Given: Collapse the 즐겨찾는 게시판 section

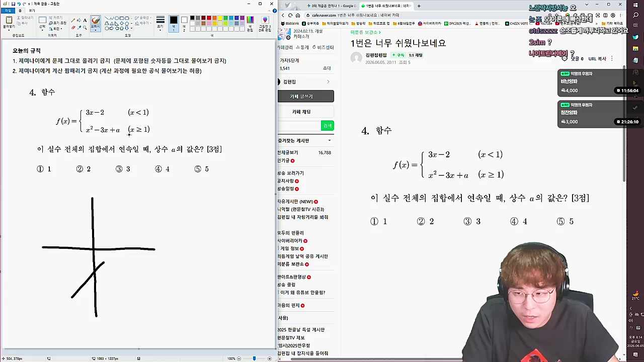Looking at the screenshot, I should click(330, 140).
